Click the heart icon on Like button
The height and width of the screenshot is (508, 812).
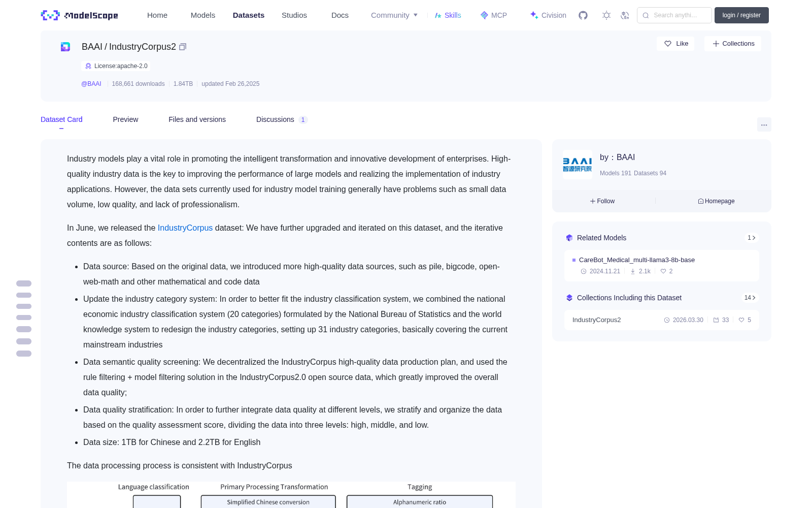coord(668,44)
